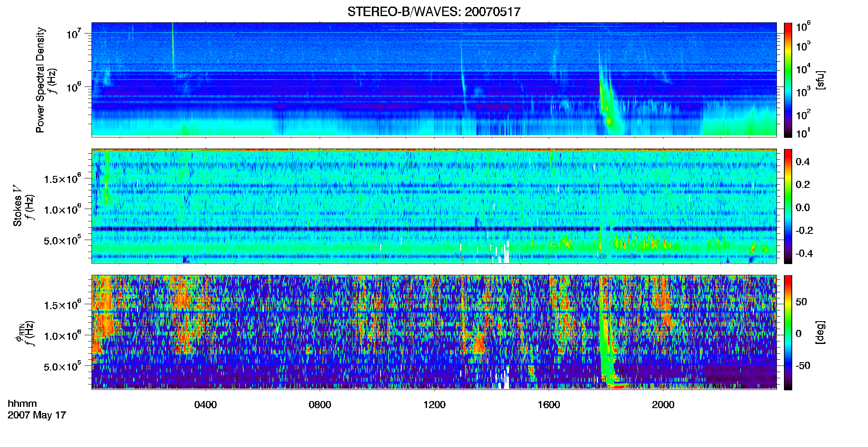Screen dimensions: 868x447
Task: Click the -50 value on degree colorbar
Action: [x=803, y=365]
